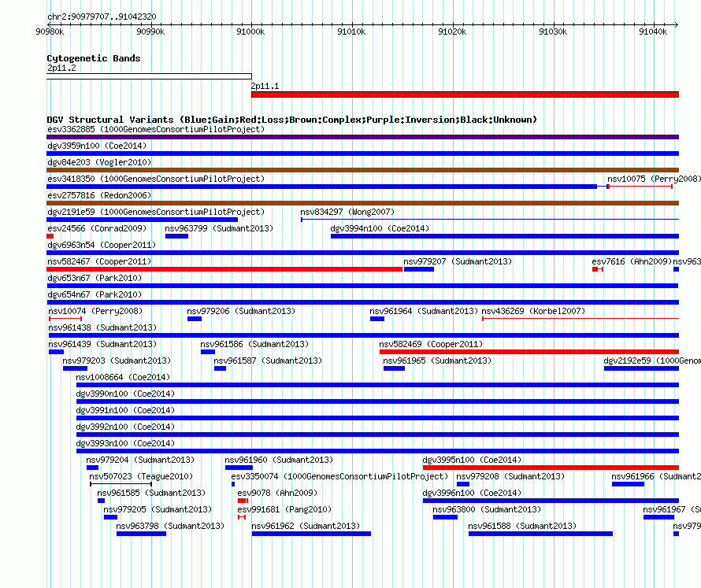This screenshot has width=701, height=588.
Task: Select nsv963799 (Sudmant2013) label
Action: coord(219,228)
